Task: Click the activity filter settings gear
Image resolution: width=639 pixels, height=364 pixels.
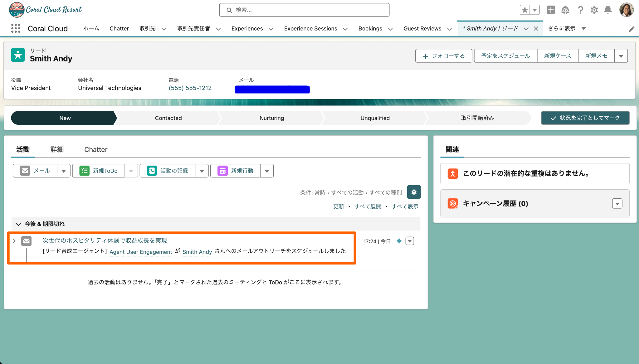Action: 414,192
